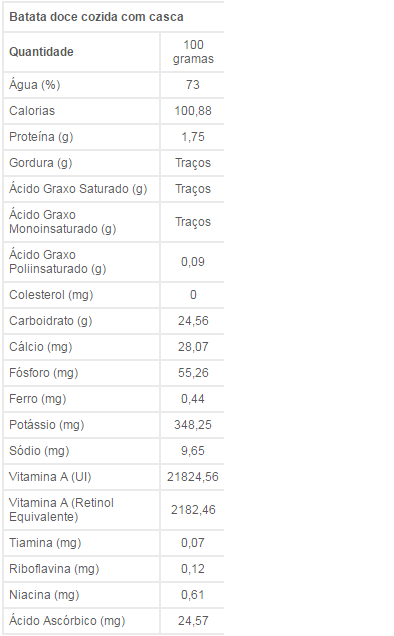Screen dimensions: 394x636
Task: Click the Ferro (mg) label
Action: [x=37, y=399]
